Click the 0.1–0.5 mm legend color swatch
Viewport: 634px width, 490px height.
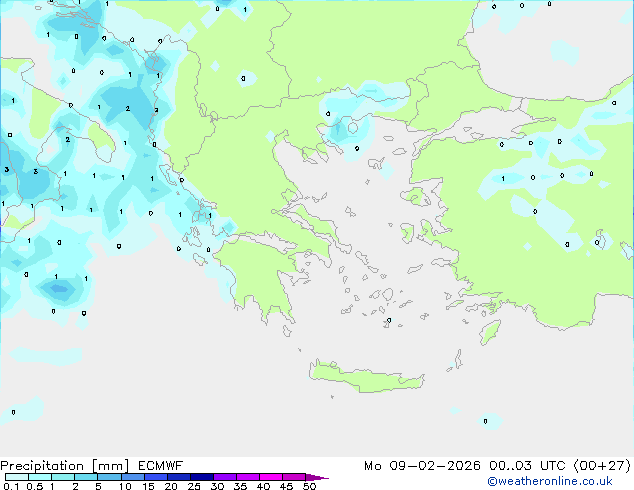(x=17, y=477)
